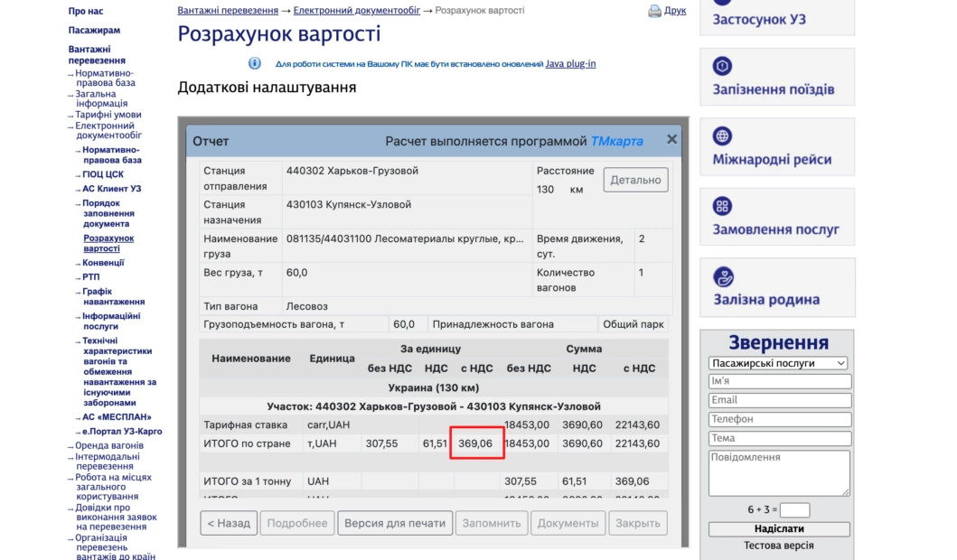Open Оренда вагонів sidebar item
957x560 pixels.
[x=109, y=445]
